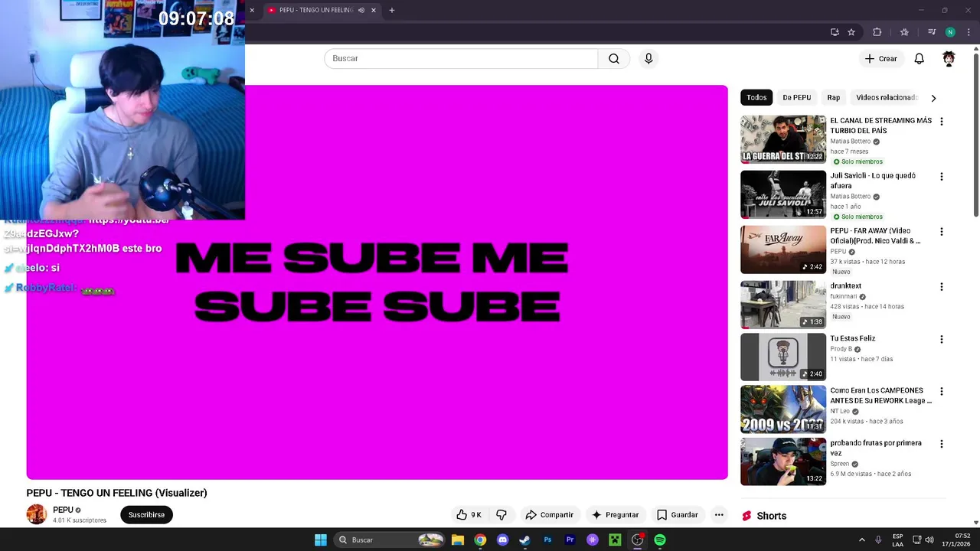Open Chrome three-dot menu
The width and height of the screenshot is (980, 551).
tap(969, 32)
